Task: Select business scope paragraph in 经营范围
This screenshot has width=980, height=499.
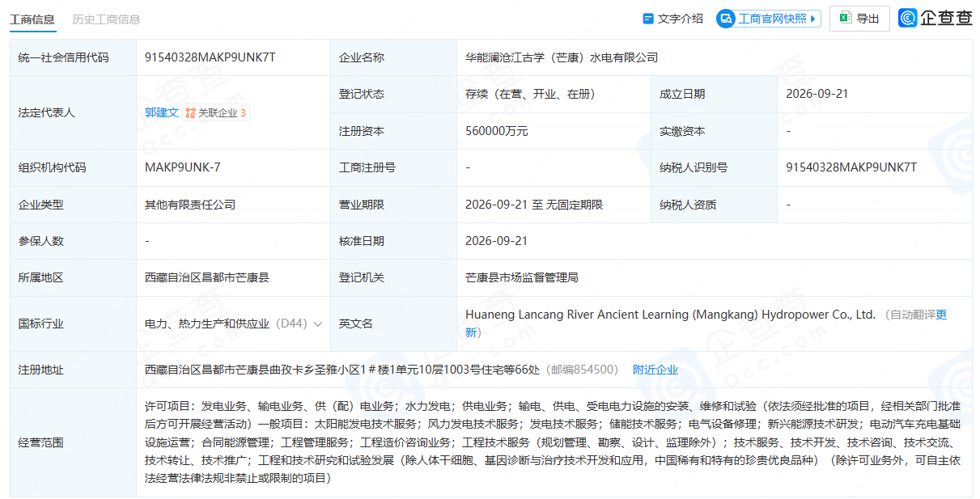Action: pos(553,442)
